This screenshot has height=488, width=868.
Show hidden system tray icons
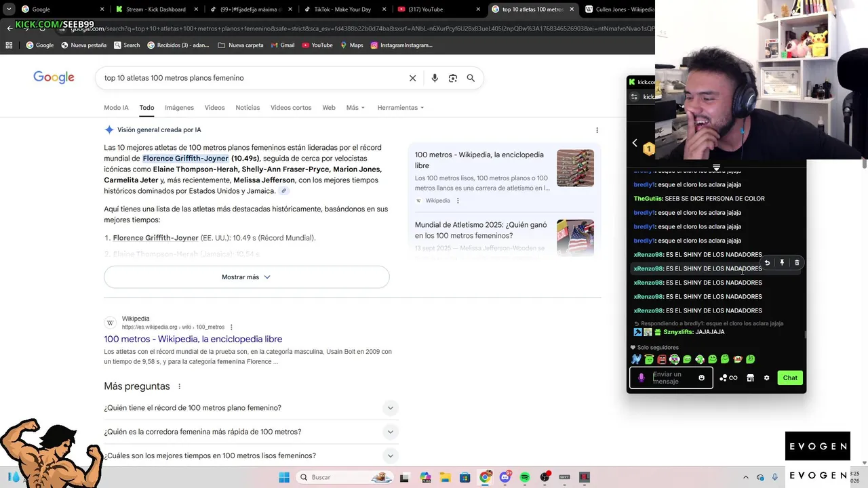click(x=745, y=477)
